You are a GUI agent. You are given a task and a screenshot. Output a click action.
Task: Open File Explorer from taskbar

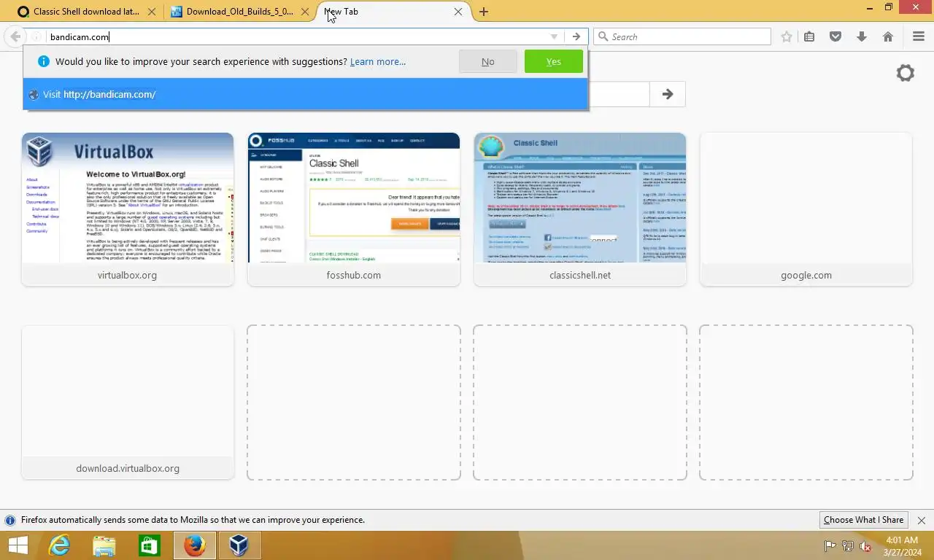104,545
